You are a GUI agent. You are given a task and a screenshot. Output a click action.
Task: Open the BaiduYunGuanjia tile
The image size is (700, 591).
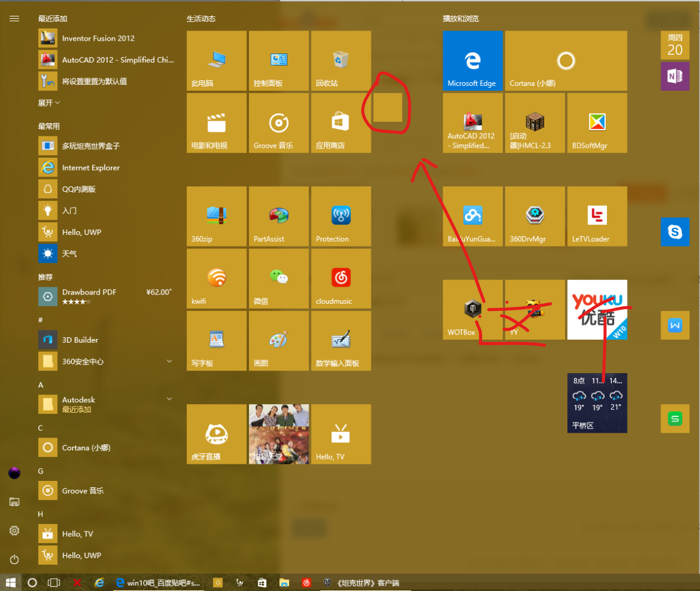473,216
